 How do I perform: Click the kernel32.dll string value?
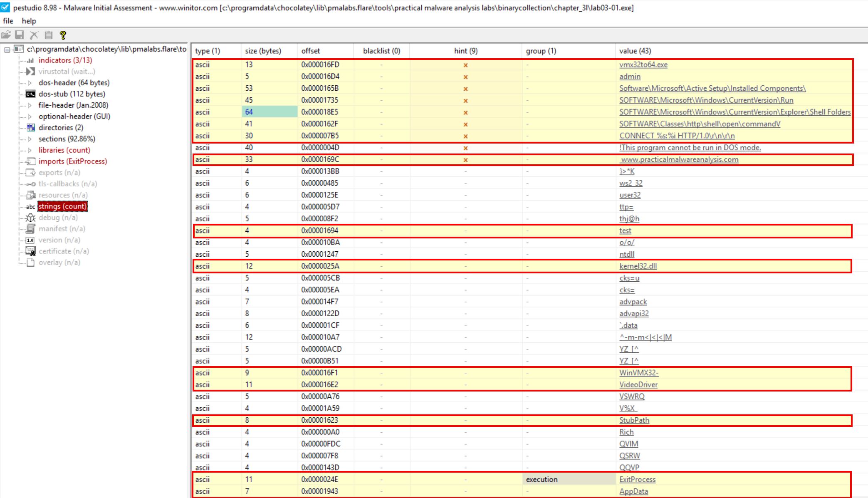pos(638,266)
